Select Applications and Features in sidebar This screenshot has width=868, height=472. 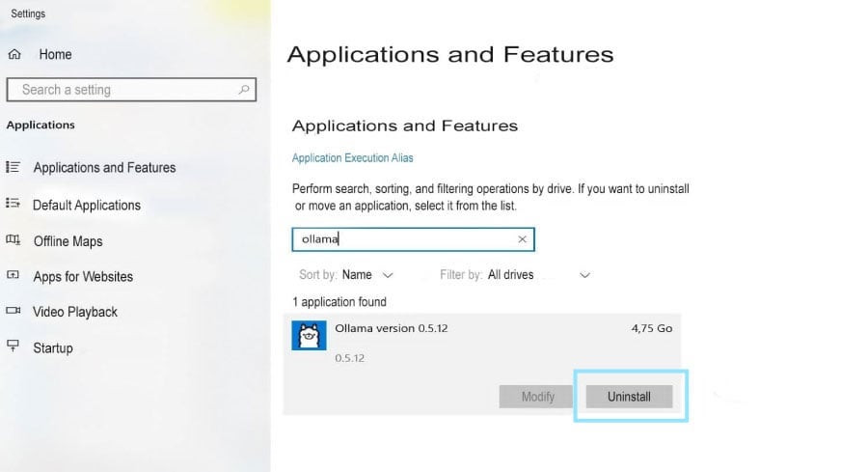[104, 167]
